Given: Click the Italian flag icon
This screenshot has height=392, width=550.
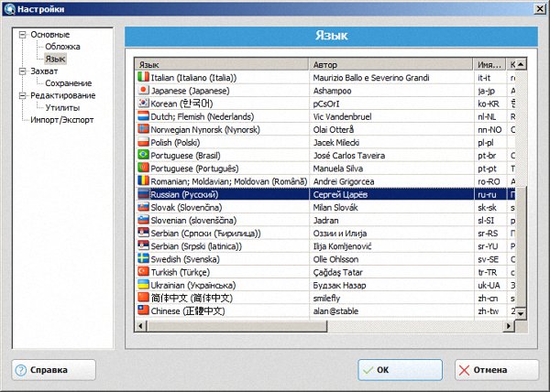Looking at the screenshot, I should 142,78.
